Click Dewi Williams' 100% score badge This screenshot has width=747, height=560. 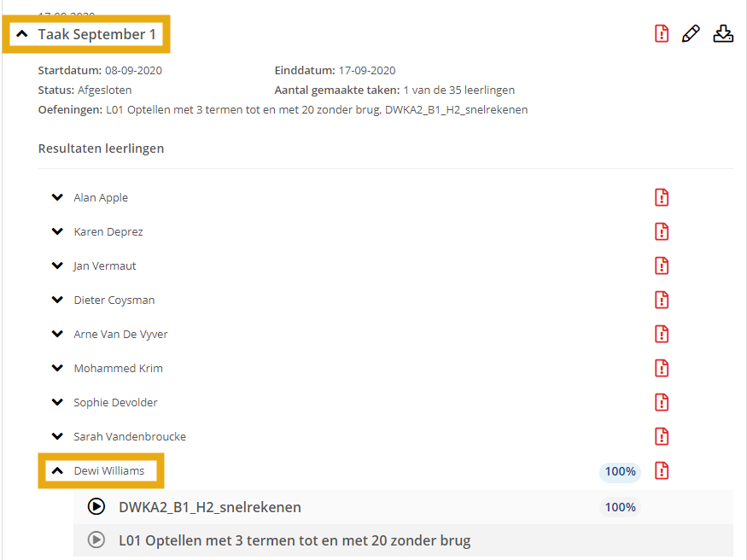pyautogui.click(x=620, y=471)
